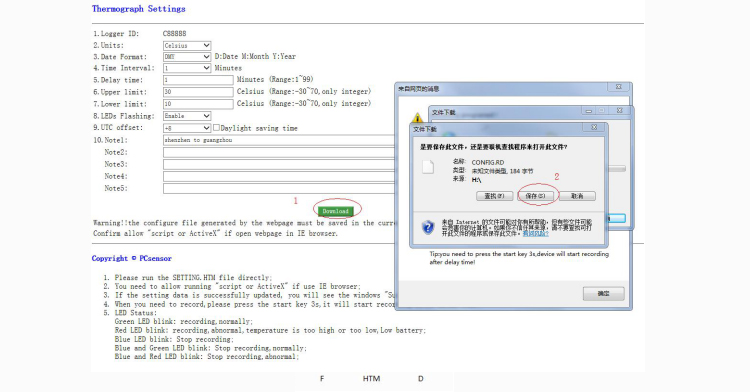
Task: Click the 'Blue and Red LED blink' line
Action: pyautogui.click(x=207, y=357)
